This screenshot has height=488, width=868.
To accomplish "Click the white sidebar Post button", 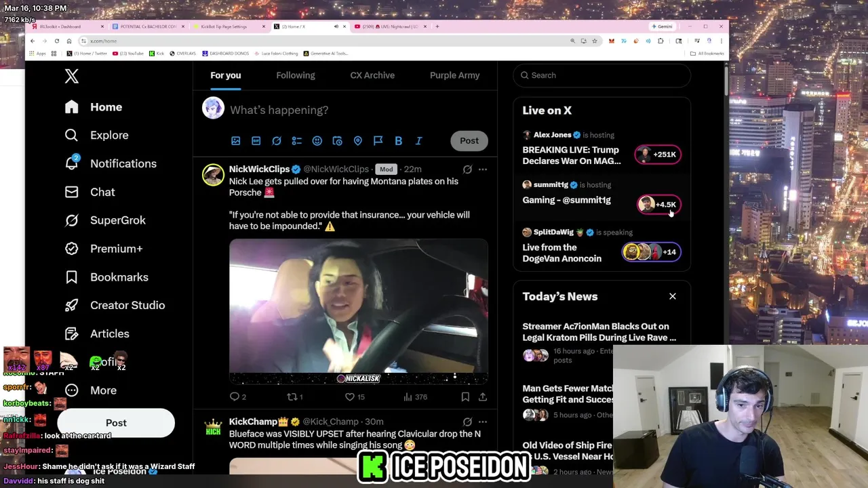I will 116,423.
